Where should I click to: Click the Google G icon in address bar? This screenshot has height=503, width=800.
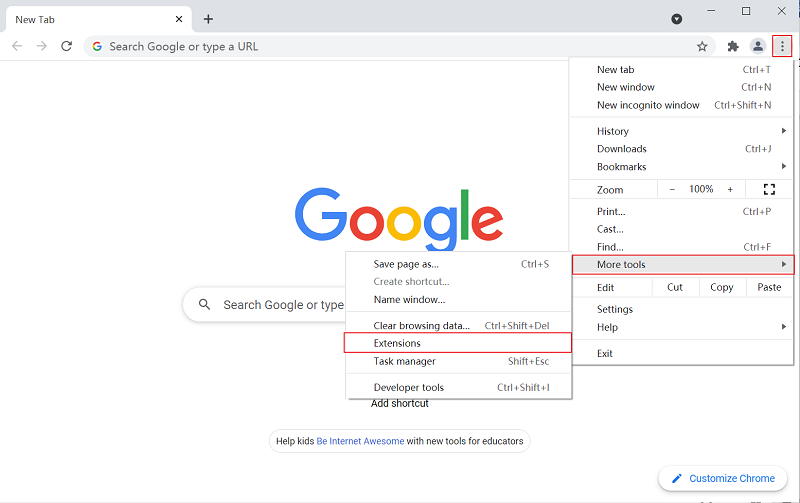coord(97,46)
